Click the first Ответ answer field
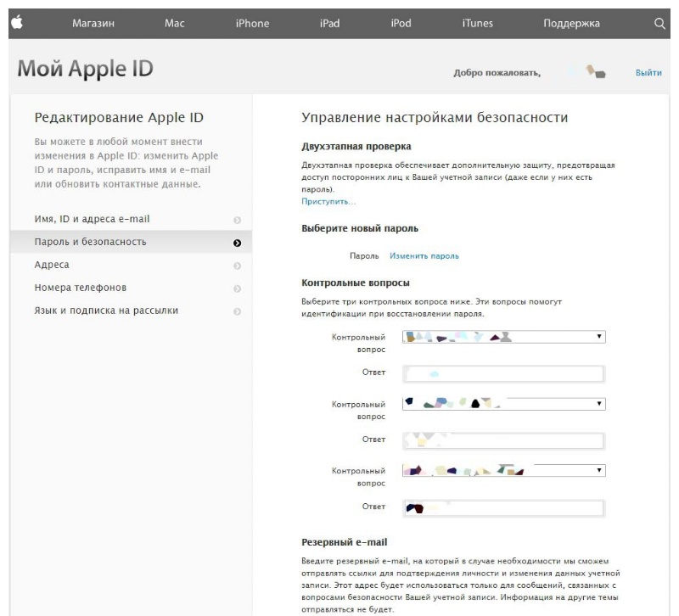The image size is (679, 616). pyautogui.click(x=502, y=373)
